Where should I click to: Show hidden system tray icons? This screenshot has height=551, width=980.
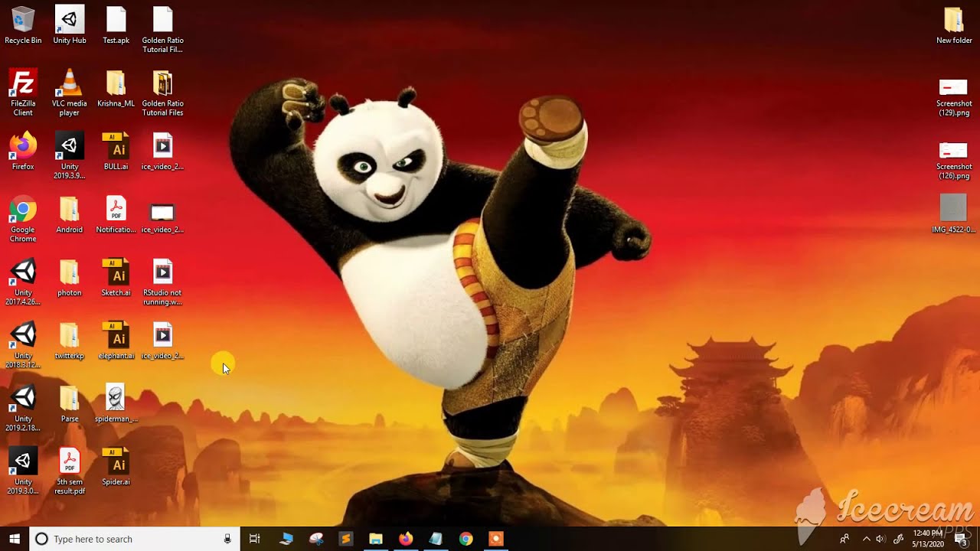pyautogui.click(x=867, y=539)
